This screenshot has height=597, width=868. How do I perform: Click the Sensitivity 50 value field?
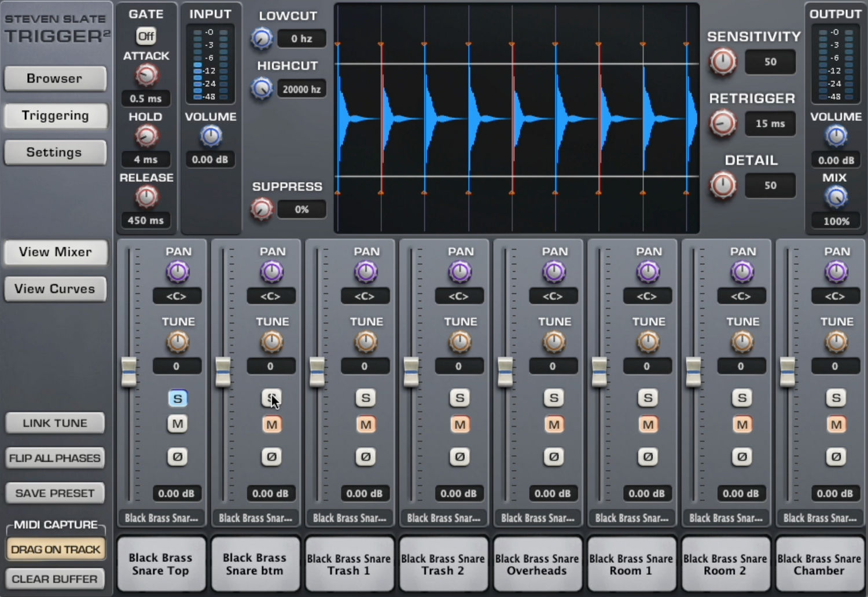click(x=770, y=62)
